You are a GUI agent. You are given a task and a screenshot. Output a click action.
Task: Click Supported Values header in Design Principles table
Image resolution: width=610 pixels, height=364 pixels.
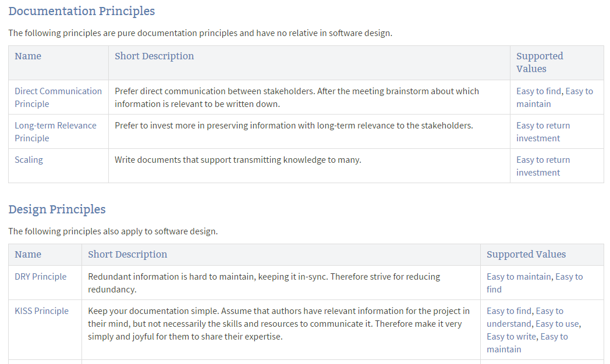526,255
